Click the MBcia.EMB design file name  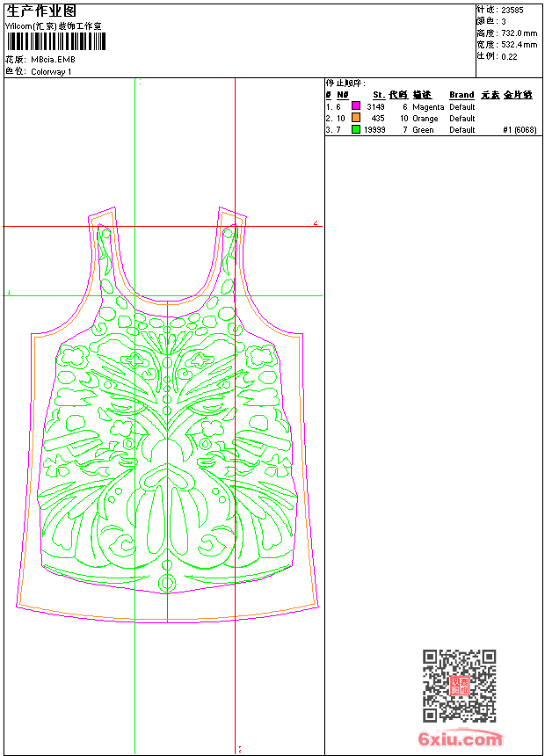pos(53,60)
